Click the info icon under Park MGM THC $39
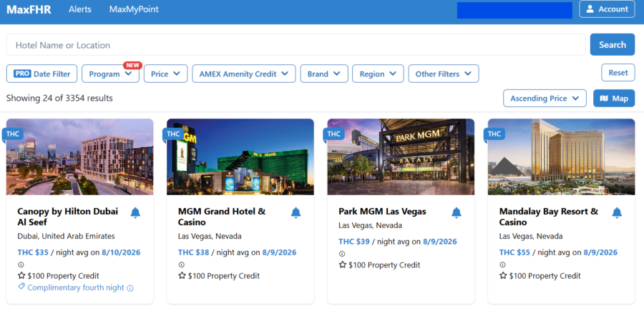This screenshot has width=644, height=311. pos(342,254)
